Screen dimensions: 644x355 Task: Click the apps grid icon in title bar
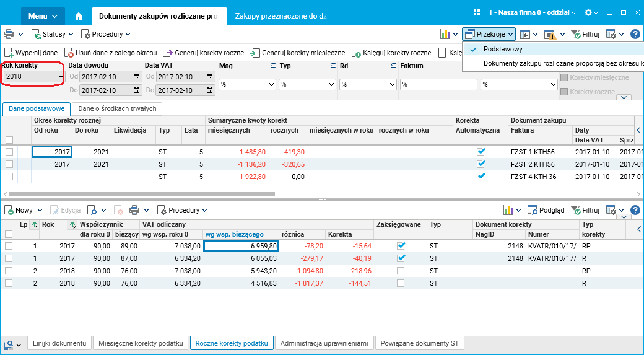[x=477, y=13]
